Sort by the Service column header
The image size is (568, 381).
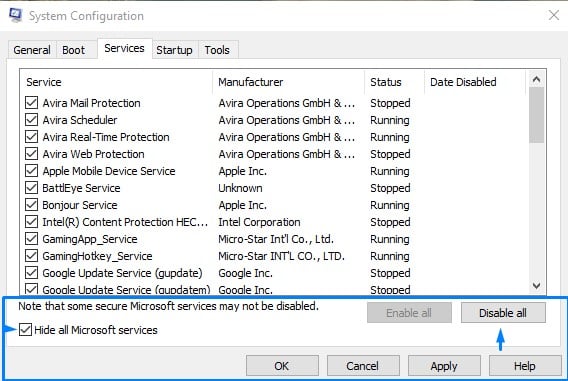coord(117,82)
